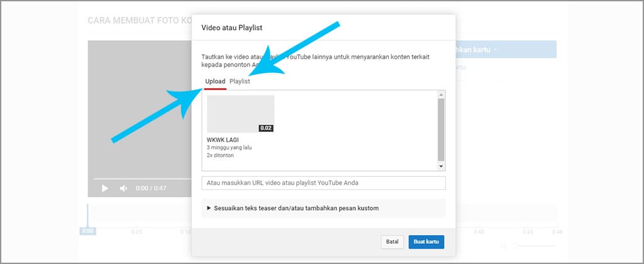Click the scroll down arrow in the video list
644x264 pixels.
click(441, 167)
